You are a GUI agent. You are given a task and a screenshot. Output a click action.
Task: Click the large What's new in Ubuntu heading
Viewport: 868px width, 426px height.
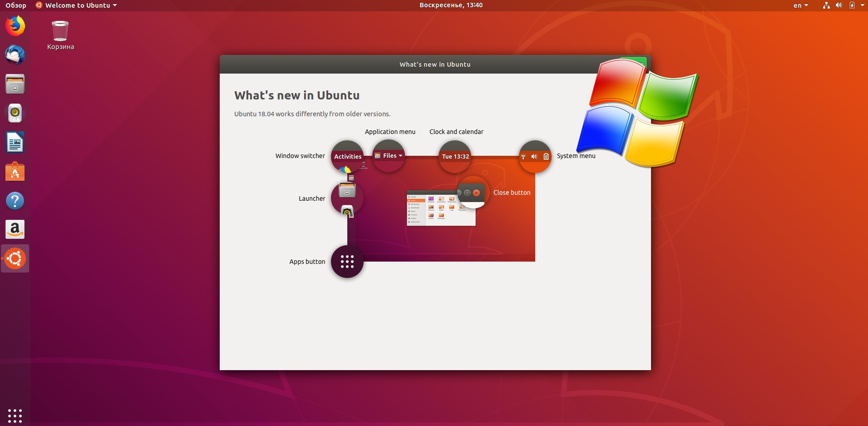click(x=297, y=95)
